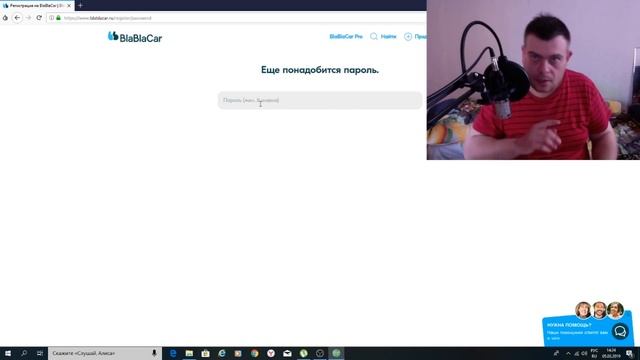This screenshot has width=640, height=360.
Task: Open Google Chrome from the taskbar
Action: tap(255, 353)
